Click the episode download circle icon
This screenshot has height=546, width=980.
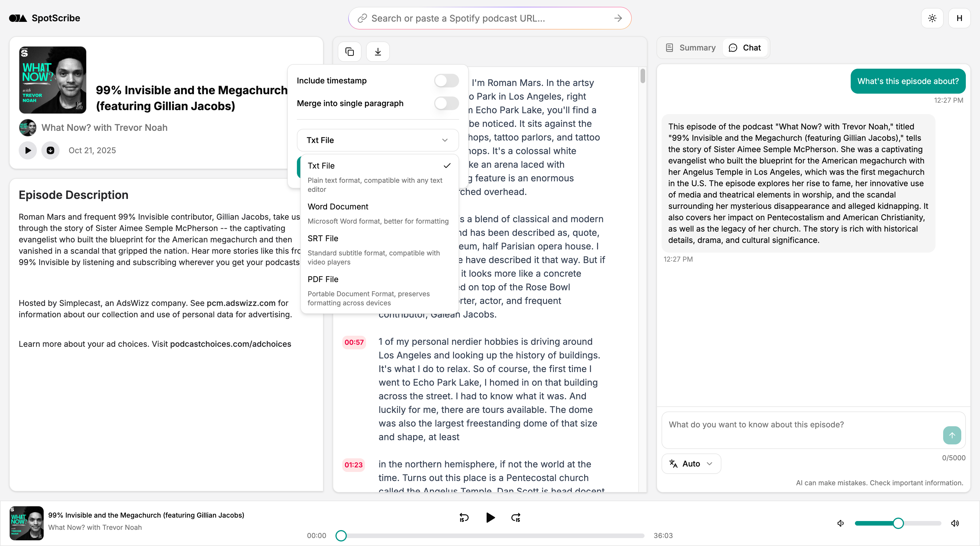click(50, 150)
